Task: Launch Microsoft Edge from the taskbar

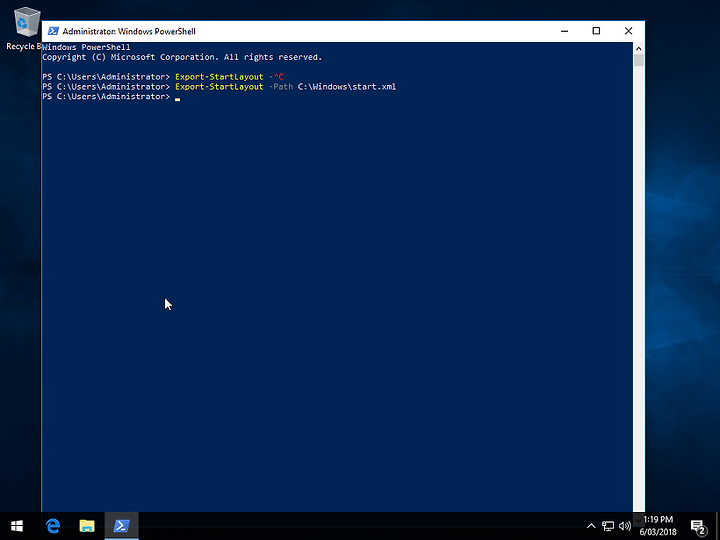Action: (x=53, y=526)
